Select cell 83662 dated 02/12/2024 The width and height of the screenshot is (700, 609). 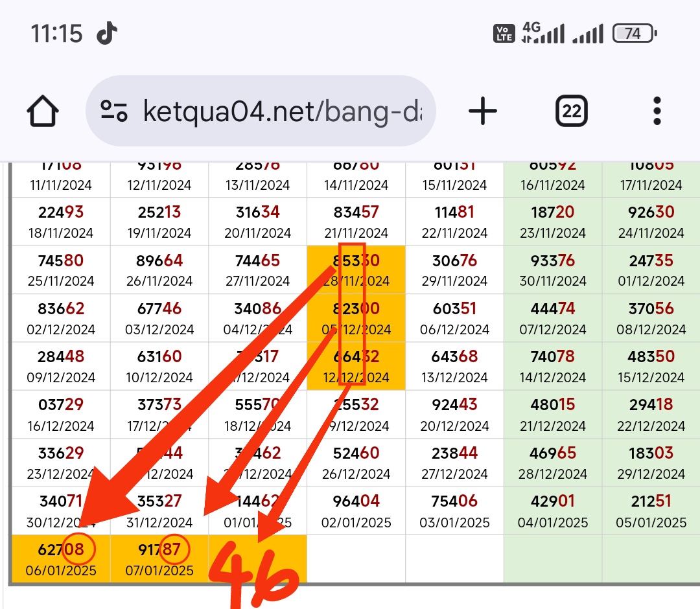pos(61,318)
